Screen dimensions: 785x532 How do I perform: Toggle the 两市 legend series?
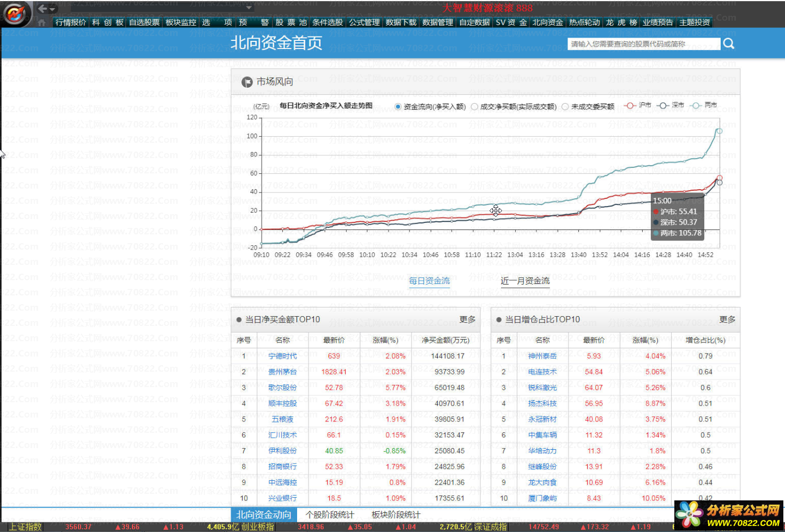[x=703, y=105]
